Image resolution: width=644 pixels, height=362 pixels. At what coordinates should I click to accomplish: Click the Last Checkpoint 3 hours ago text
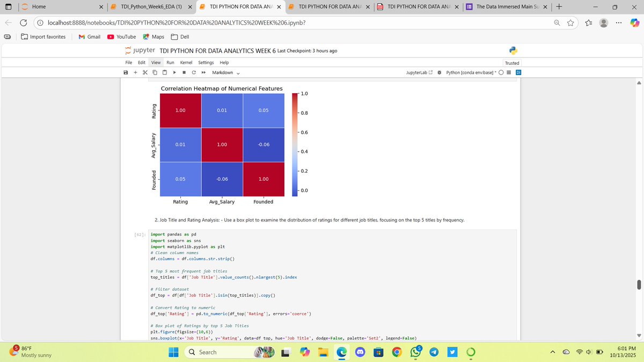pos(308,50)
